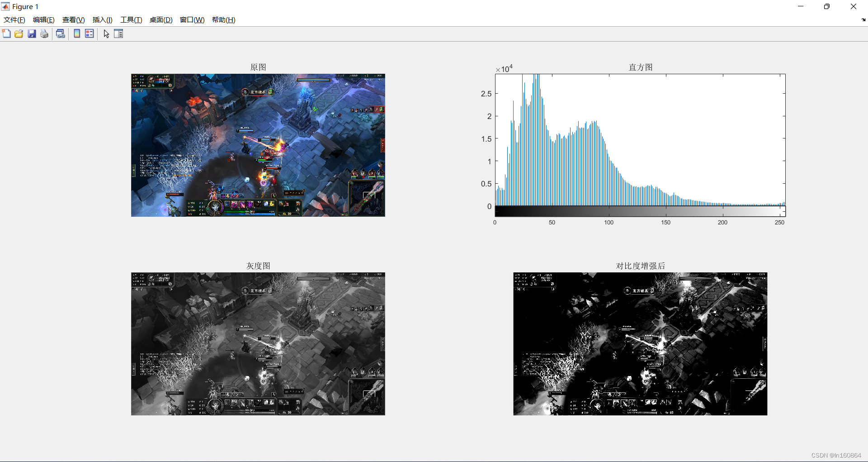Screen dimensions: 868x462
Task: Click the 对比度增强后 subplot title
Action: pyautogui.click(x=641, y=266)
